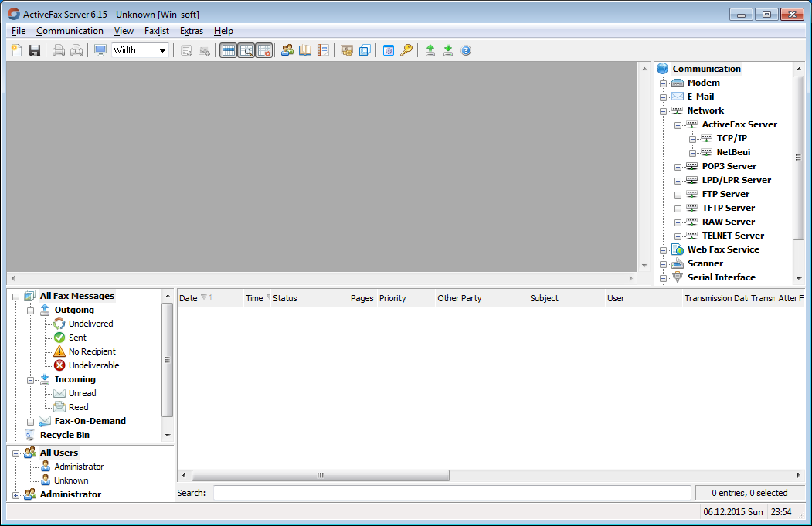Click the save floppy disk icon
Screen dimensions: 812x526
35,50
